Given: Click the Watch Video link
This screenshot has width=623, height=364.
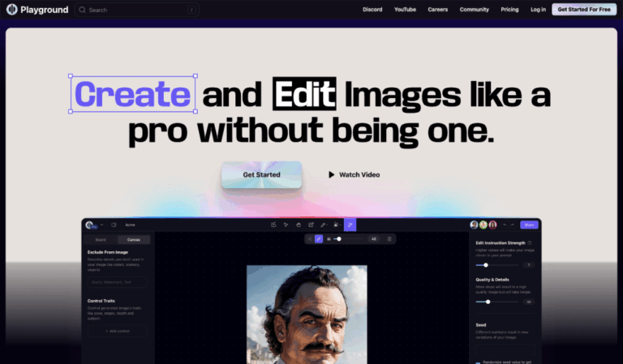Looking at the screenshot, I should tap(354, 174).
